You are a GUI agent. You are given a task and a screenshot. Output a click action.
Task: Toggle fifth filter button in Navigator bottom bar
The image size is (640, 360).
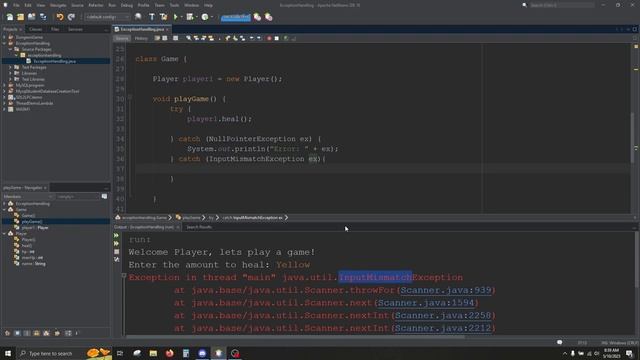click(x=46, y=333)
